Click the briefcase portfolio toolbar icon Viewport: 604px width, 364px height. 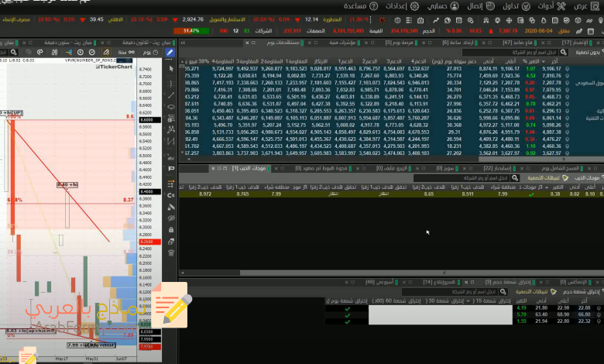[x=420, y=20]
